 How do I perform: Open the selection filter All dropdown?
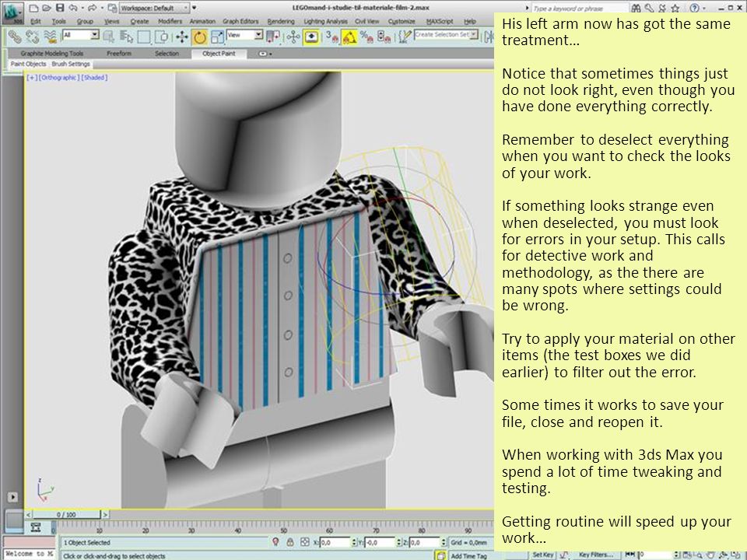pyautogui.click(x=80, y=35)
